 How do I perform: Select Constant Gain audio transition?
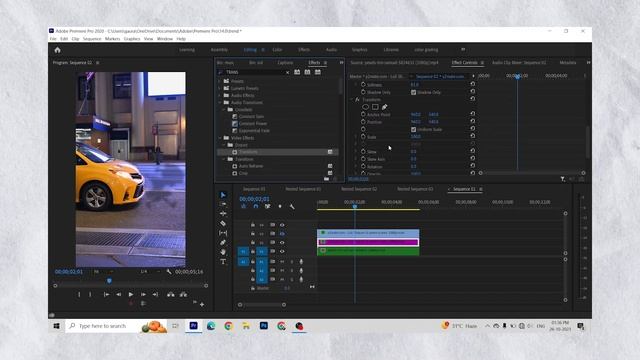click(x=251, y=116)
